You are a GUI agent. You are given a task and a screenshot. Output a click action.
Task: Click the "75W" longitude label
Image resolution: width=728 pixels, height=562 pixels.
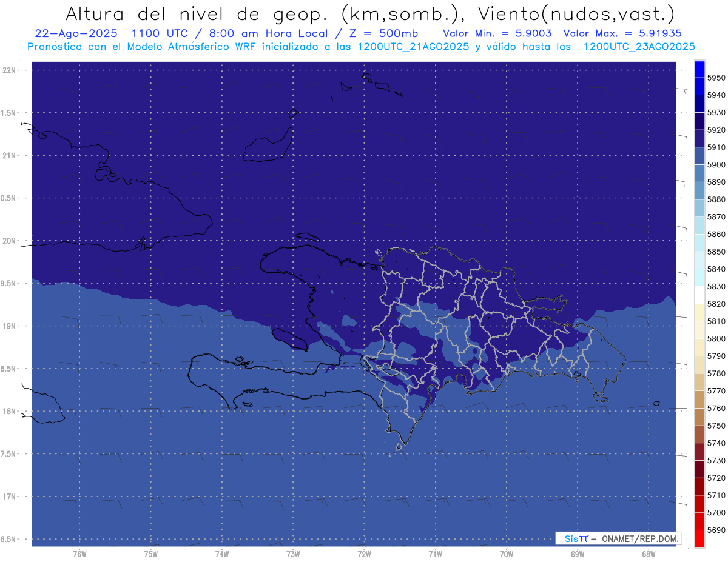pyautogui.click(x=150, y=554)
